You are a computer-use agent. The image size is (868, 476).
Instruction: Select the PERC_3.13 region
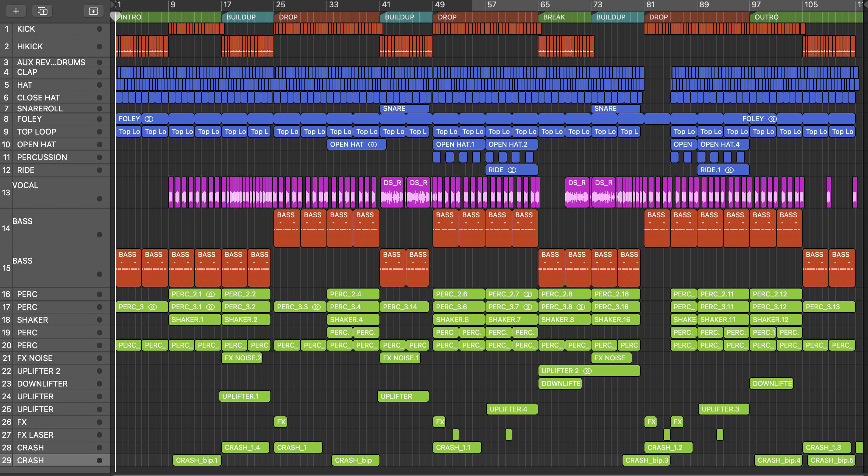[x=829, y=307]
